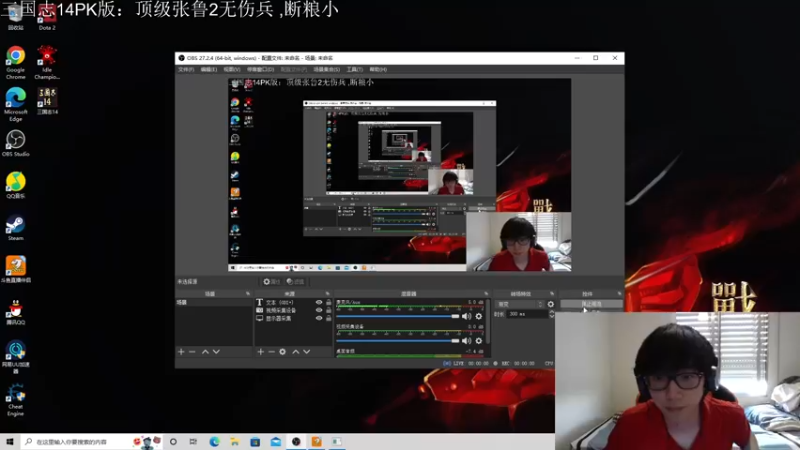Toggle visibility of the 文本 source
The image size is (800, 450).
point(319,303)
